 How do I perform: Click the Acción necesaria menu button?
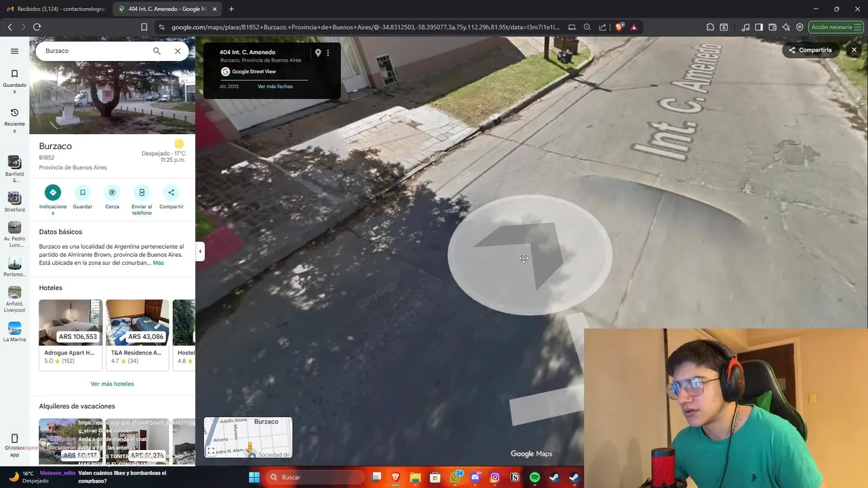coord(835,27)
